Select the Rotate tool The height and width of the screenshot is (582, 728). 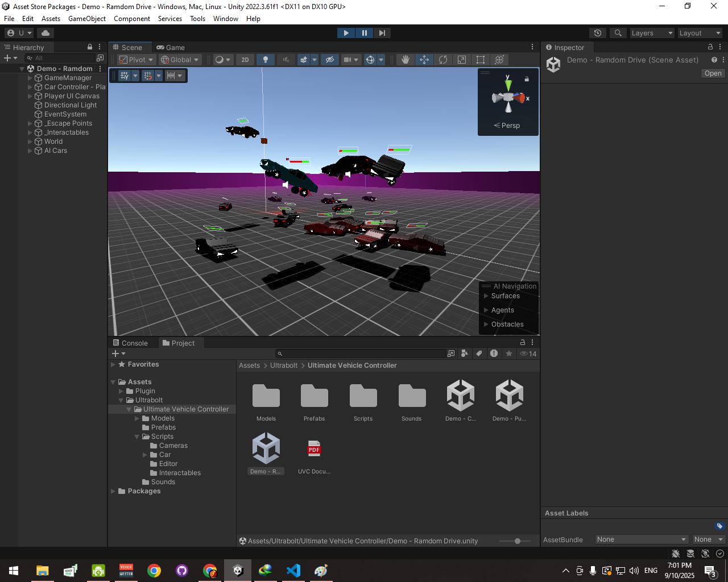pyautogui.click(x=443, y=60)
